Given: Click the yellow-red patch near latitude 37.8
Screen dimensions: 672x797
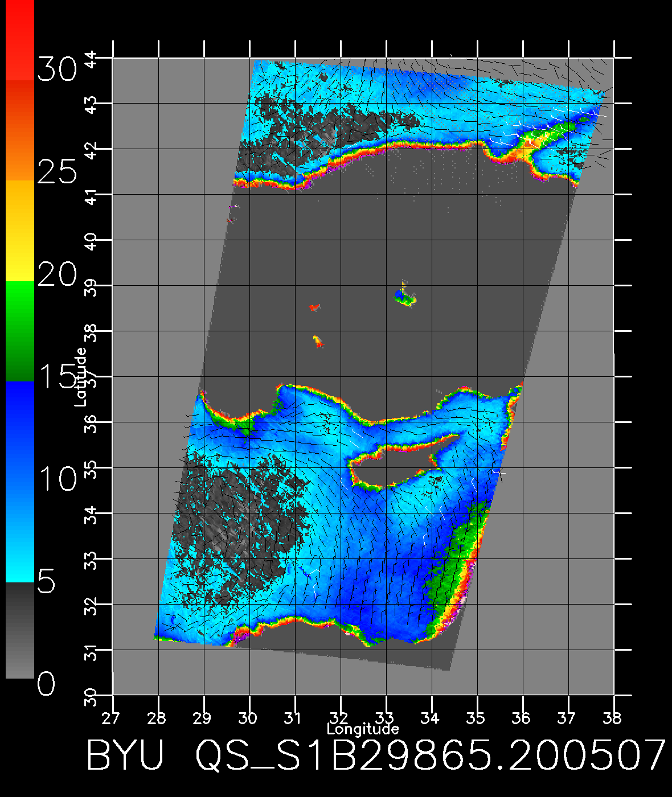Looking at the screenshot, I should click(318, 340).
